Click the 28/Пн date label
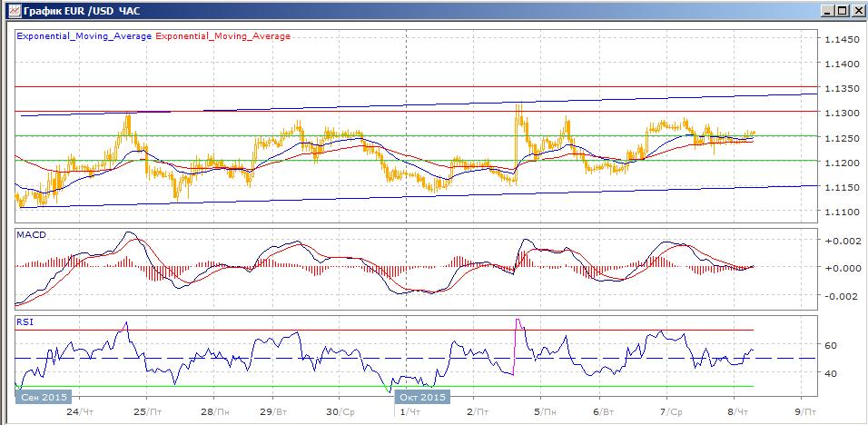Image resolution: width=868 pixels, height=425 pixels. [x=214, y=412]
